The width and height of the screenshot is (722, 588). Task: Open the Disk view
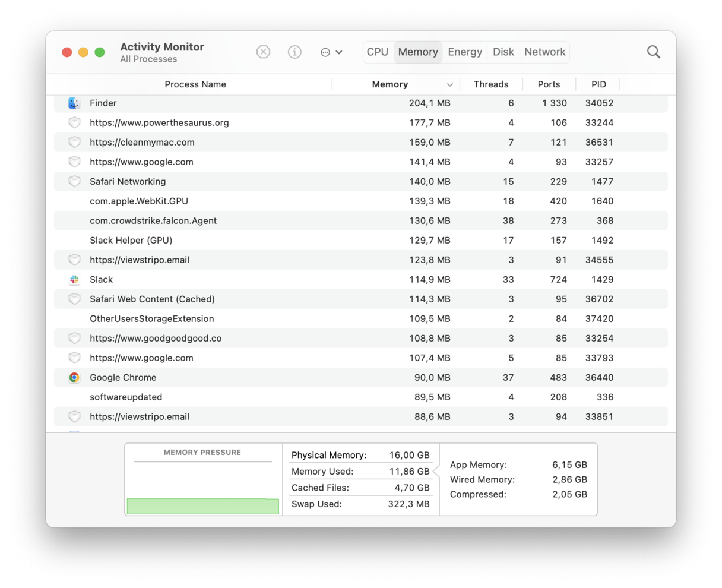tap(503, 52)
